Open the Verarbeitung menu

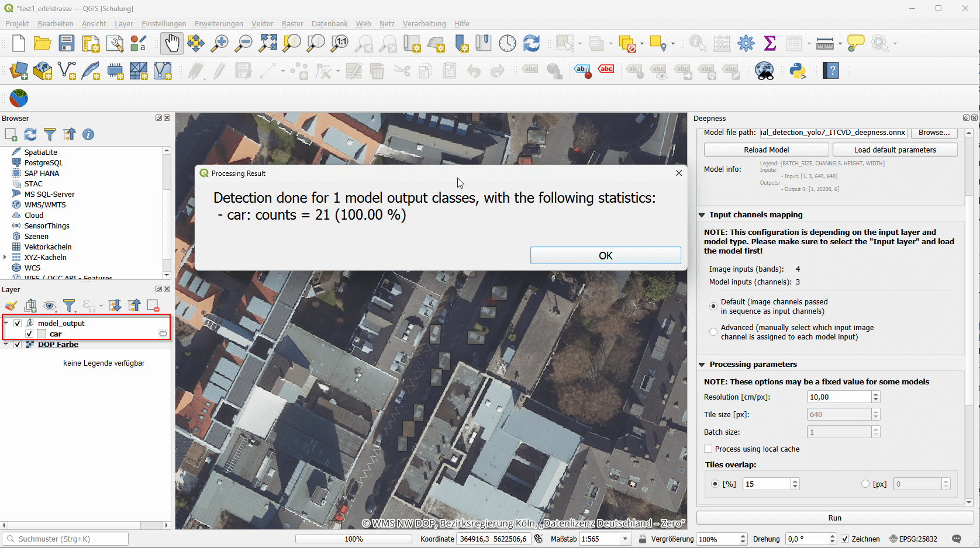[x=424, y=23]
